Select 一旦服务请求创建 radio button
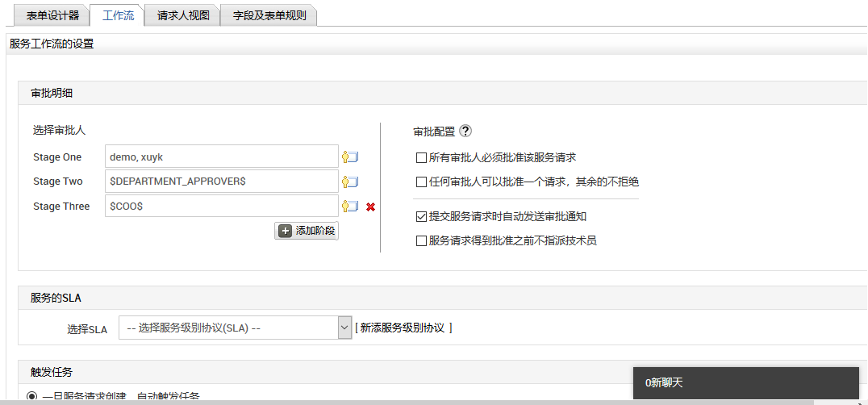This screenshot has height=405, width=868. pyautogui.click(x=32, y=396)
